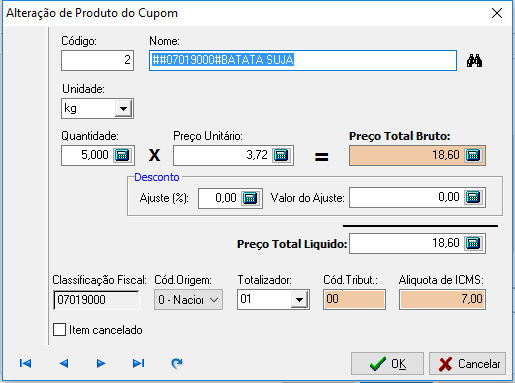Open calculator for Quantidade field
Viewport: 515px width, 383px height.
[x=122, y=155]
